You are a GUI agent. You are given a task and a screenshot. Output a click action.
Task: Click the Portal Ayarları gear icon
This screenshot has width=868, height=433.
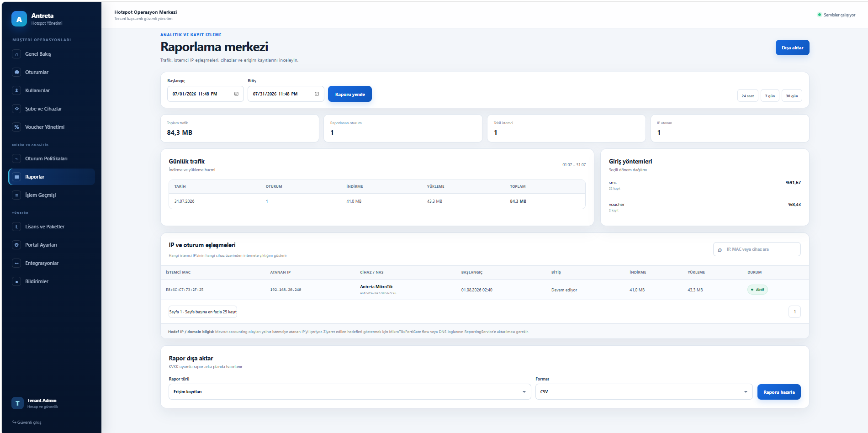click(17, 245)
